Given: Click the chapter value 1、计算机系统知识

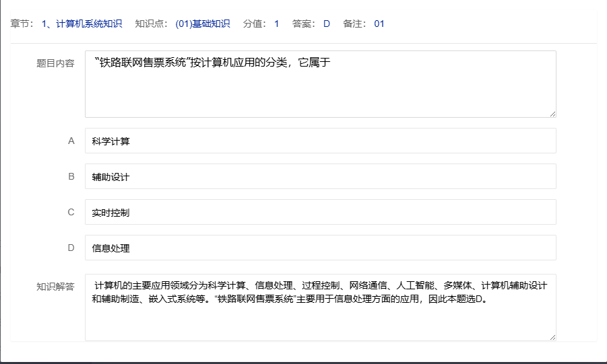Looking at the screenshot, I should pos(82,24).
